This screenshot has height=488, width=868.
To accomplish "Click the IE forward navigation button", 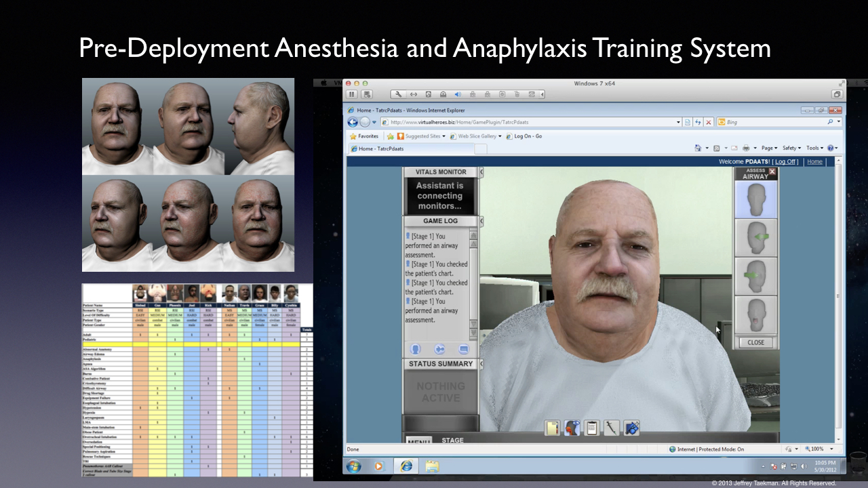I will [x=365, y=122].
